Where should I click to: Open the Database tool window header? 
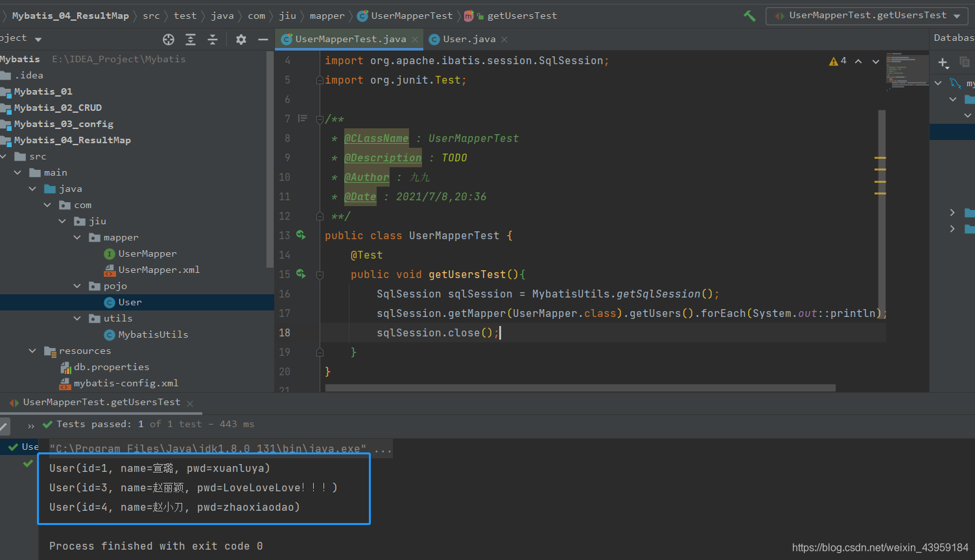point(953,38)
